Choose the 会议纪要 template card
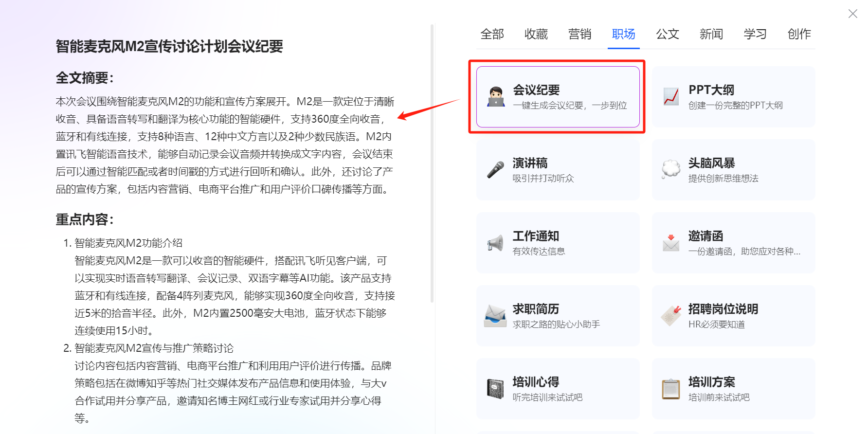The image size is (868, 434). (x=558, y=97)
